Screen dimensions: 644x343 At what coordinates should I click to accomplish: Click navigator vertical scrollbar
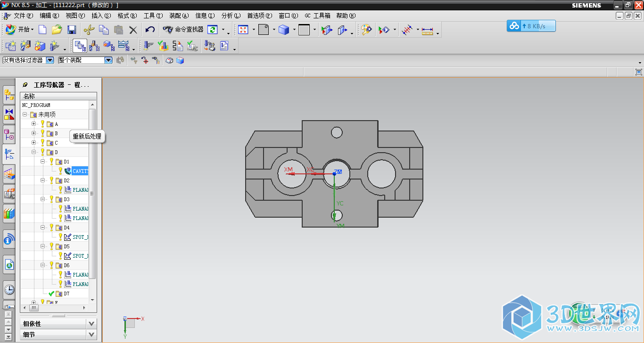coord(92,193)
